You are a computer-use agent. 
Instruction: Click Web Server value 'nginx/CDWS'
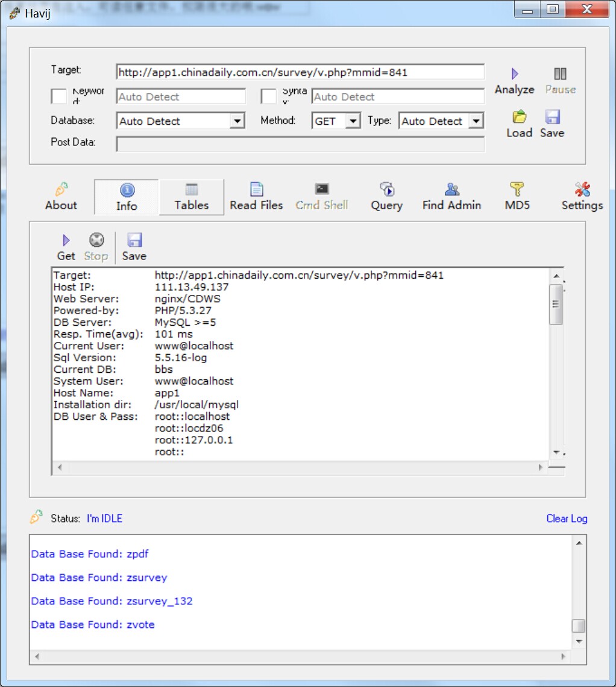coord(187,299)
